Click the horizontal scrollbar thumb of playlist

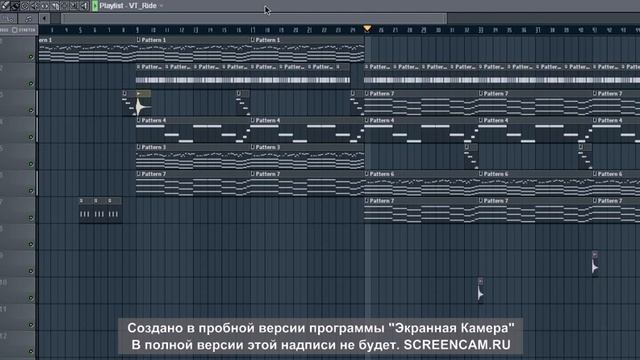[x=254, y=18]
